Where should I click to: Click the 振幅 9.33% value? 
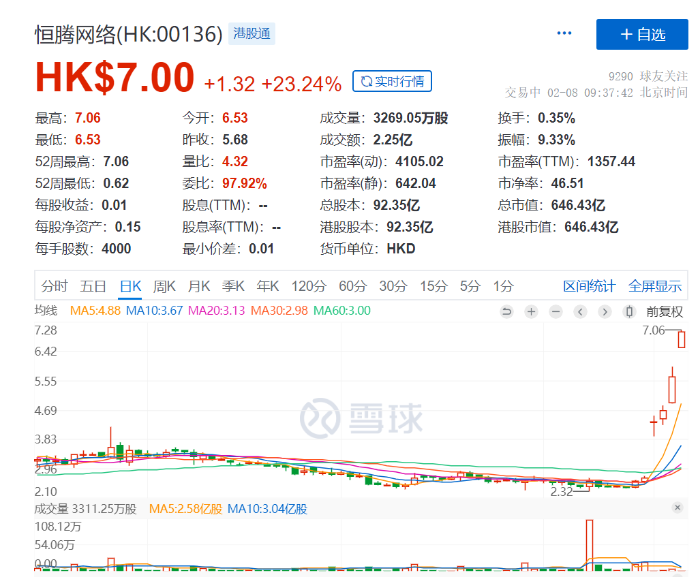coord(556,140)
